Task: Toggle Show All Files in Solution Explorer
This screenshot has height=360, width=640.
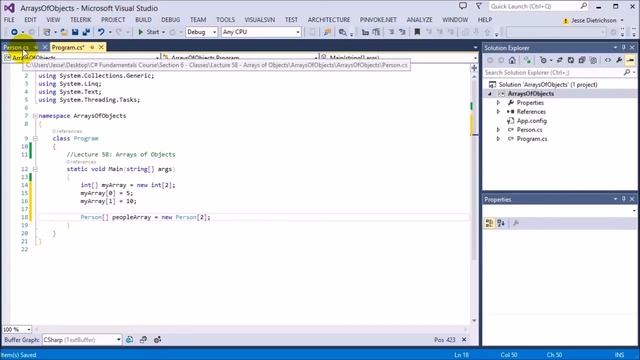Action: [593, 60]
